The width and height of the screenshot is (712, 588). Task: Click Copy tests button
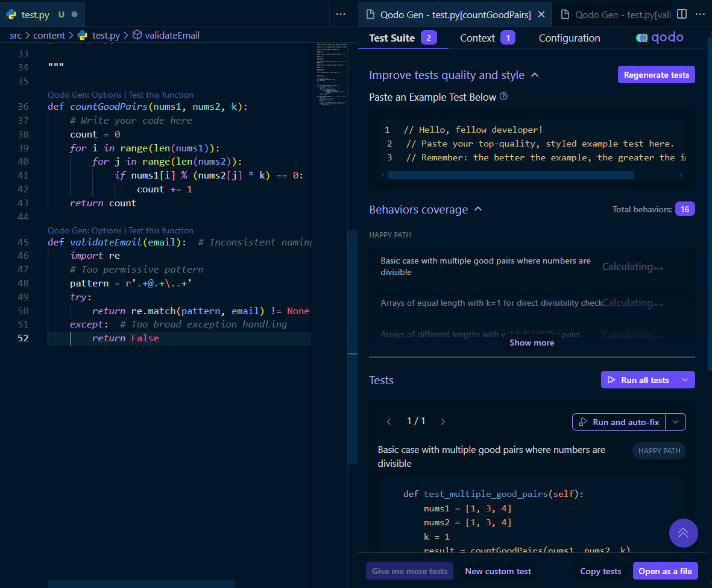pos(600,571)
